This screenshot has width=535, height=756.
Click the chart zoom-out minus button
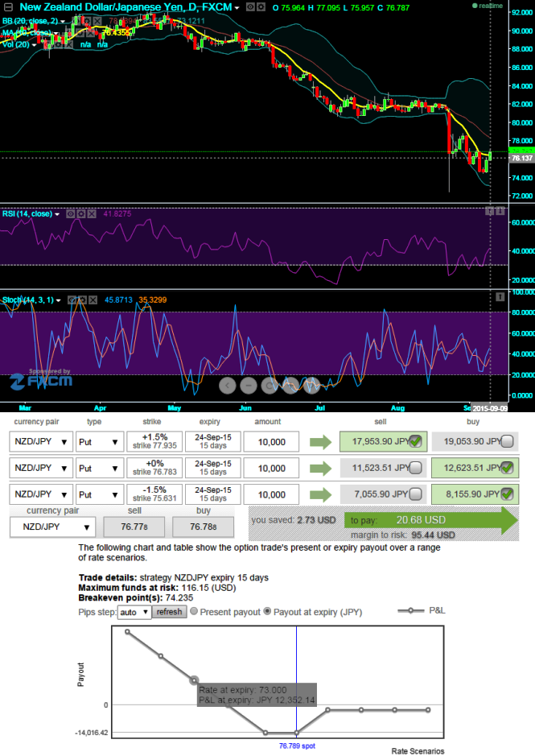[x=249, y=385]
